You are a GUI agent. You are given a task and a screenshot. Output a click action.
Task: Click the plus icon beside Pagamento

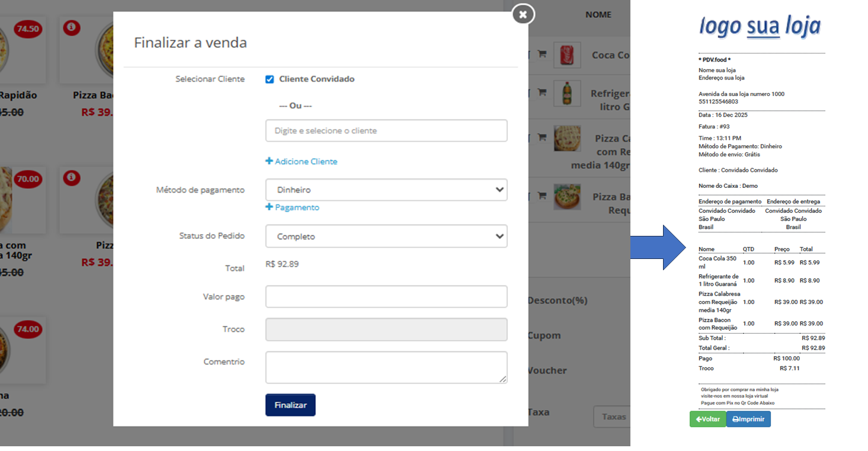coord(269,207)
